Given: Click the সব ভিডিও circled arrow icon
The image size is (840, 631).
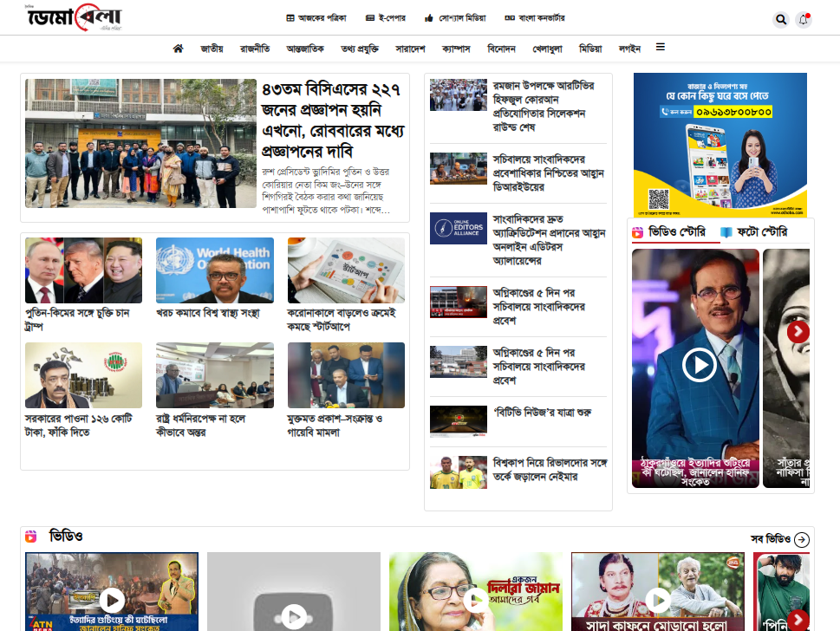Looking at the screenshot, I should pyautogui.click(x=802, y=540).
